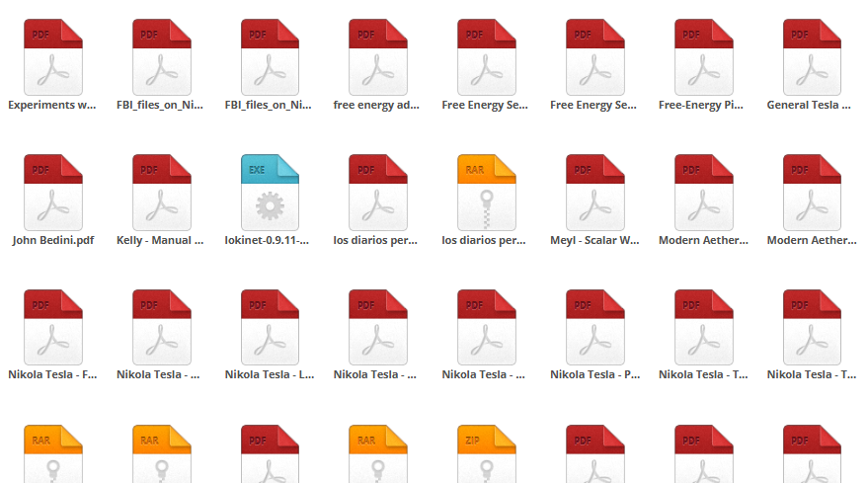The width and height of the screenshot is (868, 483).
Task: Click the 'Meyl - Scalar W...' filename text
Action: click(x=594, y=240)
